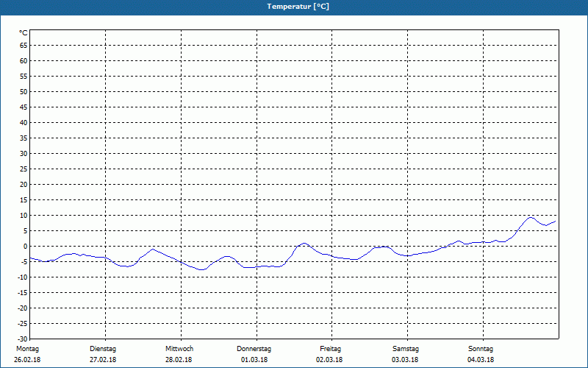Viewport: 588px width, 368px height.
Task: Click the 'Temperatur [°C]' chart title
Action: (x=298, y=7)
